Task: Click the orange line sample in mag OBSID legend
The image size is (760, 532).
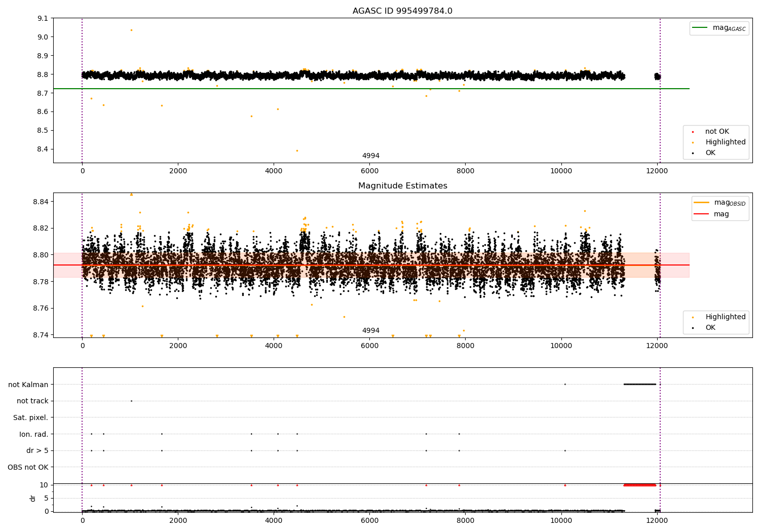Action: click(701, 203)
